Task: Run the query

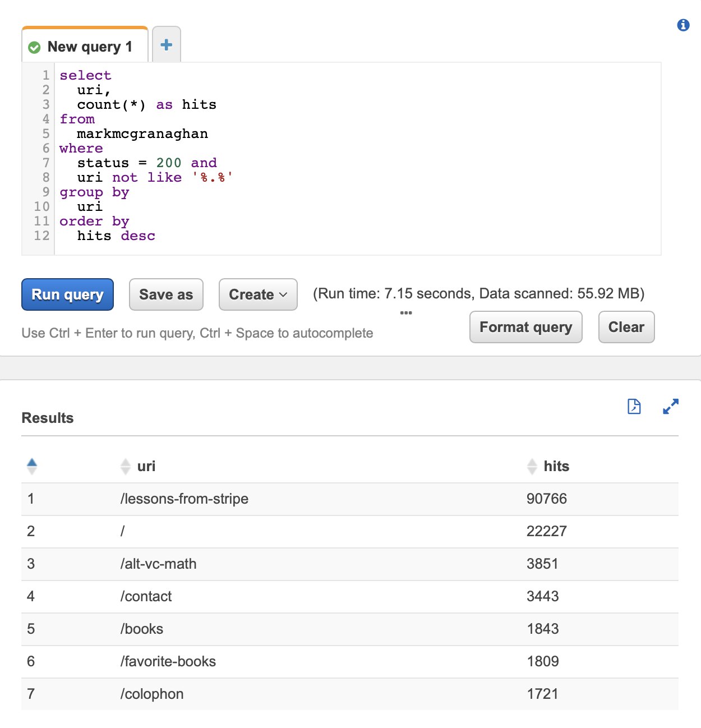Action: [67, 294]
